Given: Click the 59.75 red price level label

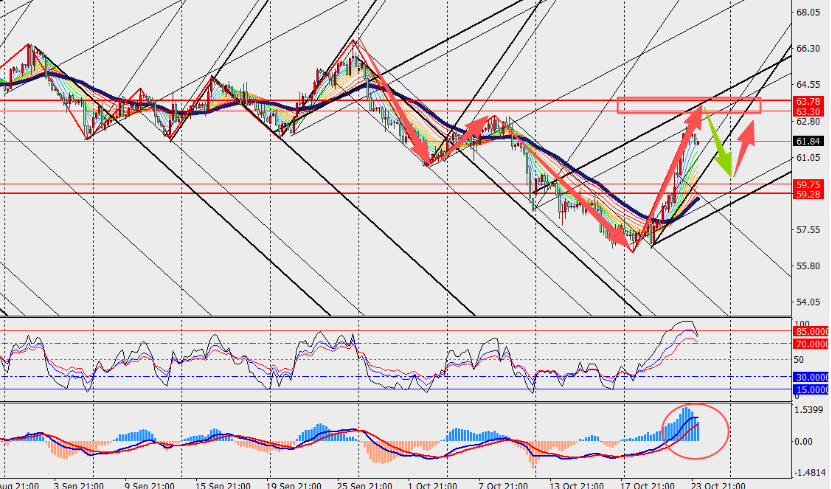Looking at the screenshot, I should pos(808,185).
